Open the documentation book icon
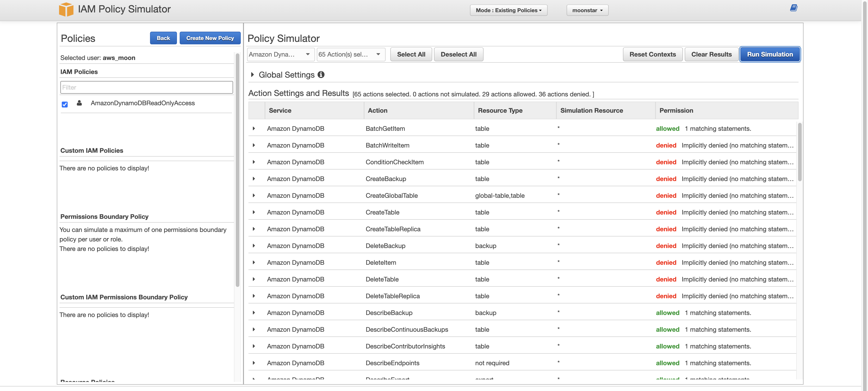This screenshot has width=868, height=391. pos(794,8)
